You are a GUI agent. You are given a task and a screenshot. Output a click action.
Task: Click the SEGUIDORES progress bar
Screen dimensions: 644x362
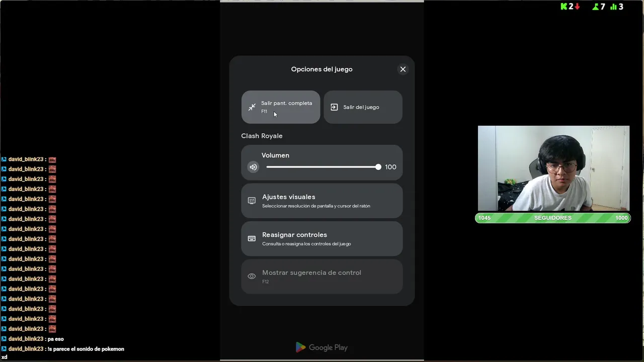pyautogui.click(x=553, y=218)
